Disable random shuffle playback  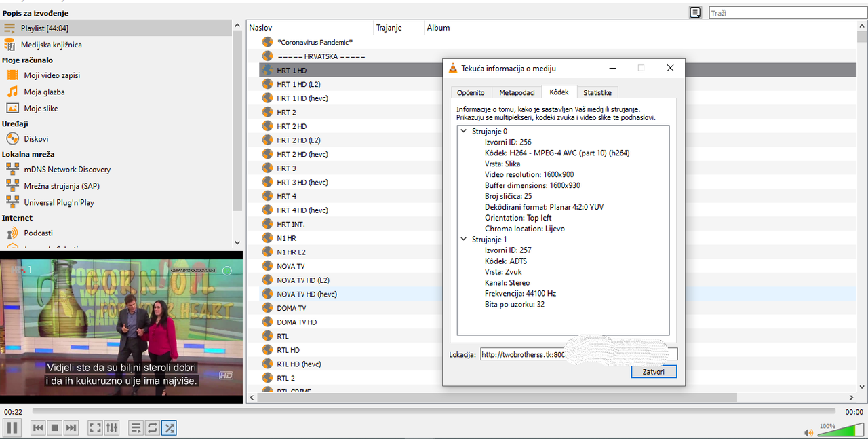tap(170, 427)
